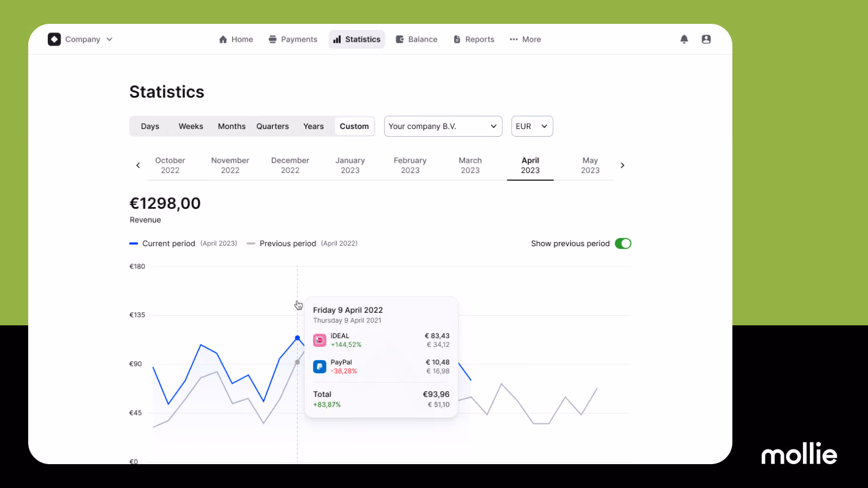Click the iDEAL icon in tooltip
Viewport: 868px width, 488px height.
320,340
